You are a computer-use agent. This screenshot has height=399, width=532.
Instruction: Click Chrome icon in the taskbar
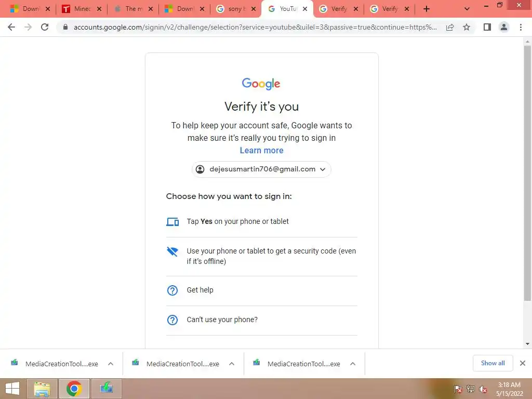(74, 389)
